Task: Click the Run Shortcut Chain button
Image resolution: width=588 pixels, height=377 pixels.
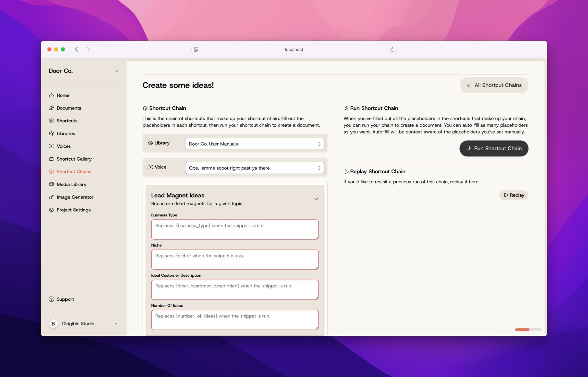Action: [494, 148]
